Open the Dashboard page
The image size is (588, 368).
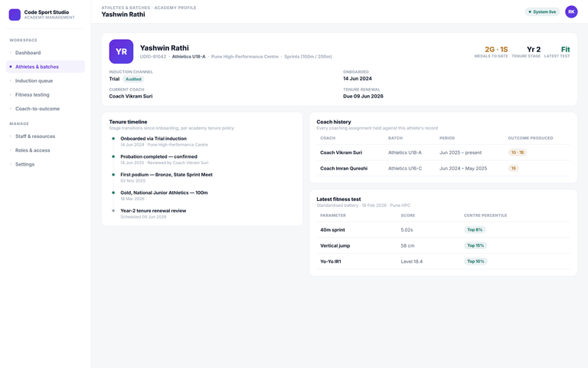[x=45, y=53]
